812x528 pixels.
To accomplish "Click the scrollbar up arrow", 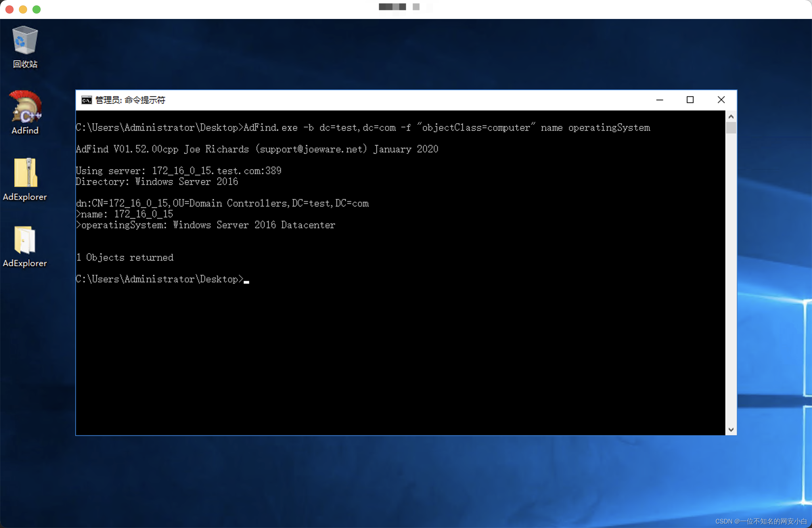I will [x=731, y=117].
